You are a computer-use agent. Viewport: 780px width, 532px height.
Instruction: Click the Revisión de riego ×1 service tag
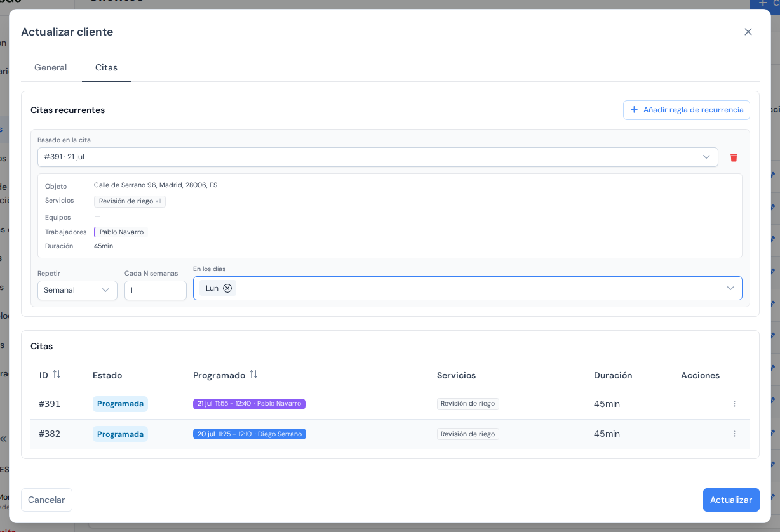[130, 201]
